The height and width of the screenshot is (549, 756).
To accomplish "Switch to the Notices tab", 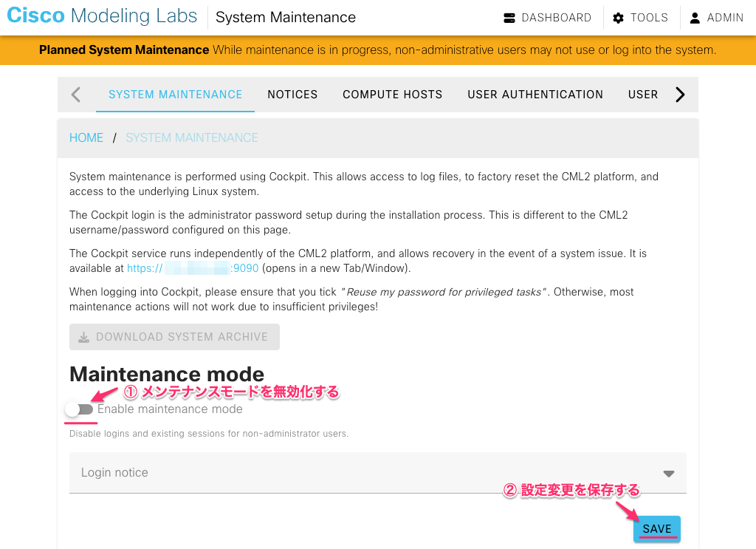I will click(292, 95).
